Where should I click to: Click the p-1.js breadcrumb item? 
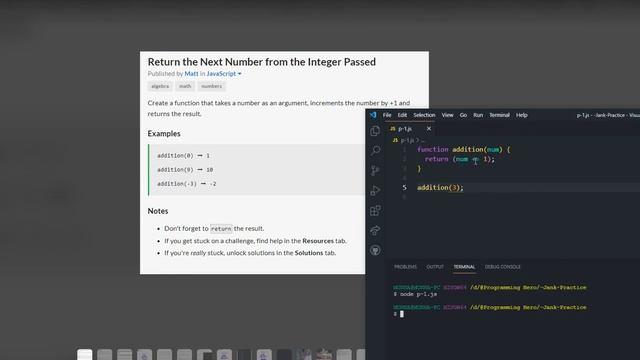coord(407,140)
